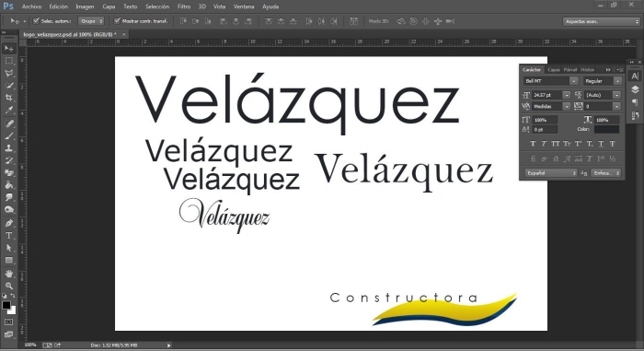The image size is (644, 351).
Task: Toggle Selec. autom. checkbox
Action: pos(36,20)
